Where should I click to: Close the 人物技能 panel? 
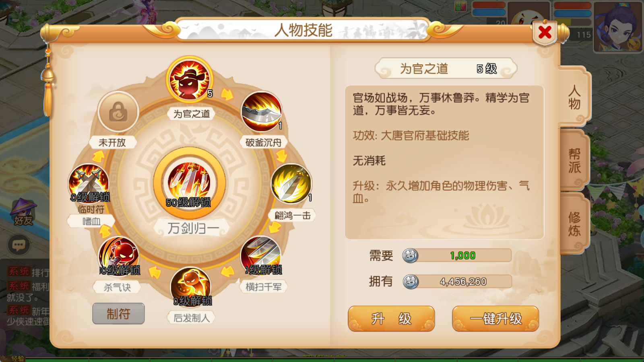tap(545, 32)
